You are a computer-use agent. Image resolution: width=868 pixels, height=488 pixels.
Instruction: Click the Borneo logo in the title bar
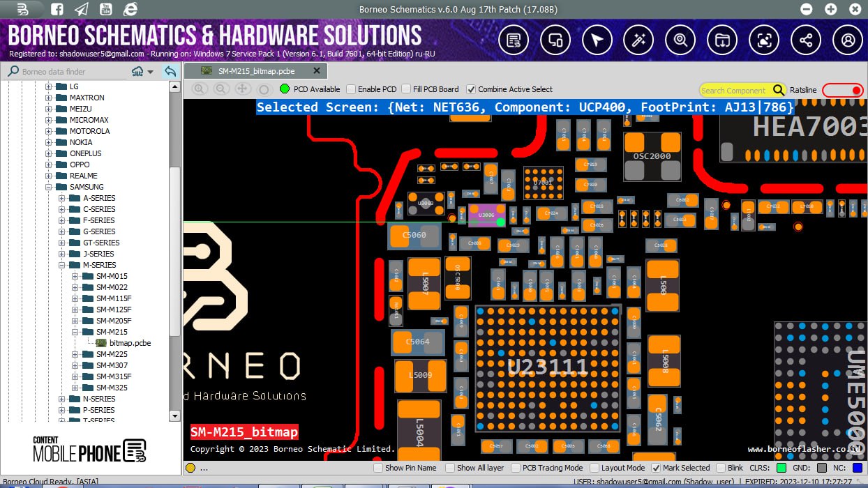click(x=23, y=9)
